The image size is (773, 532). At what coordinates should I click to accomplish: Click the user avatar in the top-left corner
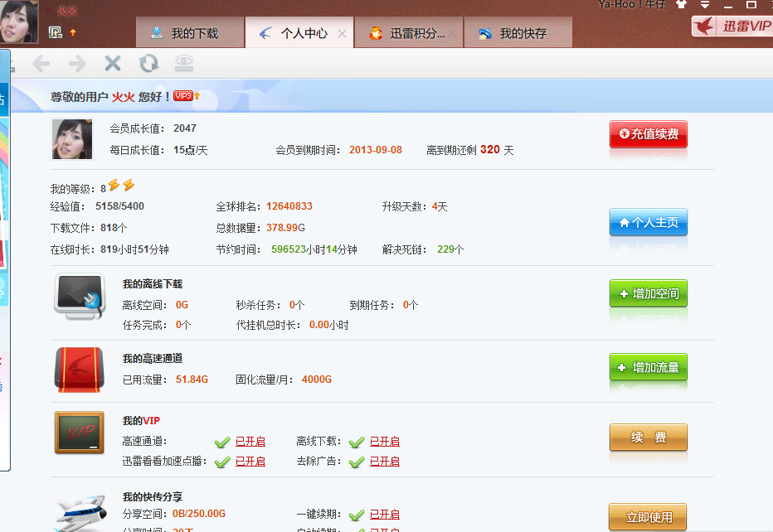[19, 22]
